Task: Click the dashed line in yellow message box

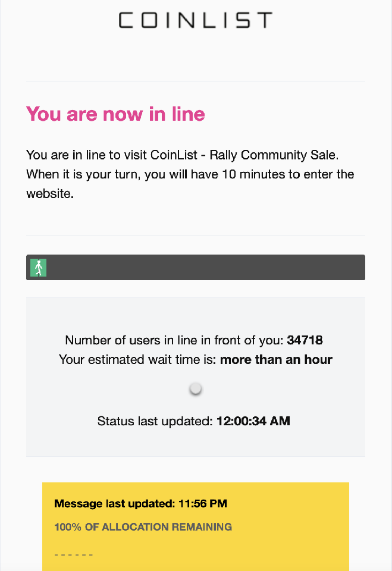Action: pos(74,555)
